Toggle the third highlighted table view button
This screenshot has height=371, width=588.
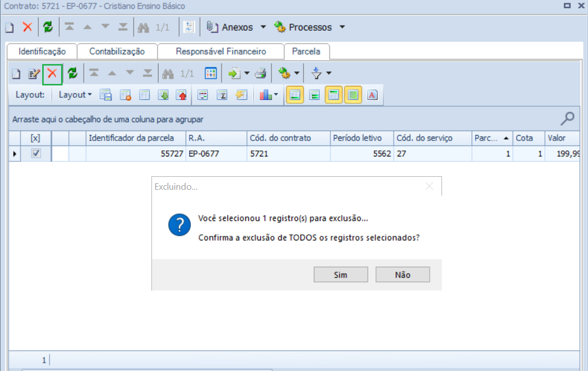[x=334, y=95]
